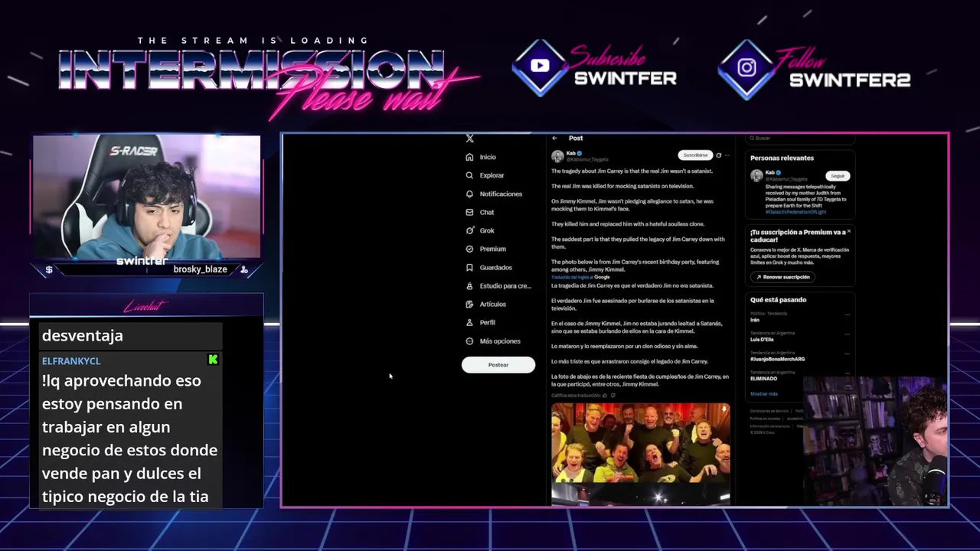980x551 pixels.
Task: Click the swintfer webcam feed
Action: pos(145,197)
